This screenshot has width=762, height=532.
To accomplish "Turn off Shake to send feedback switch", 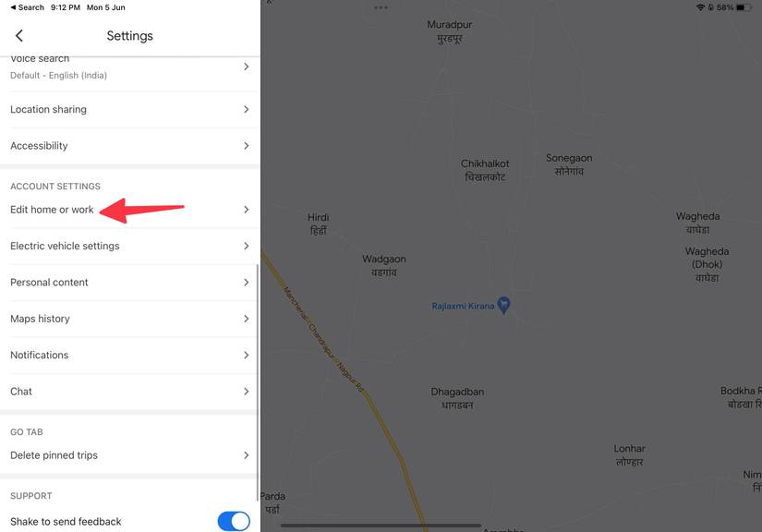I will [x=234, y=521].
